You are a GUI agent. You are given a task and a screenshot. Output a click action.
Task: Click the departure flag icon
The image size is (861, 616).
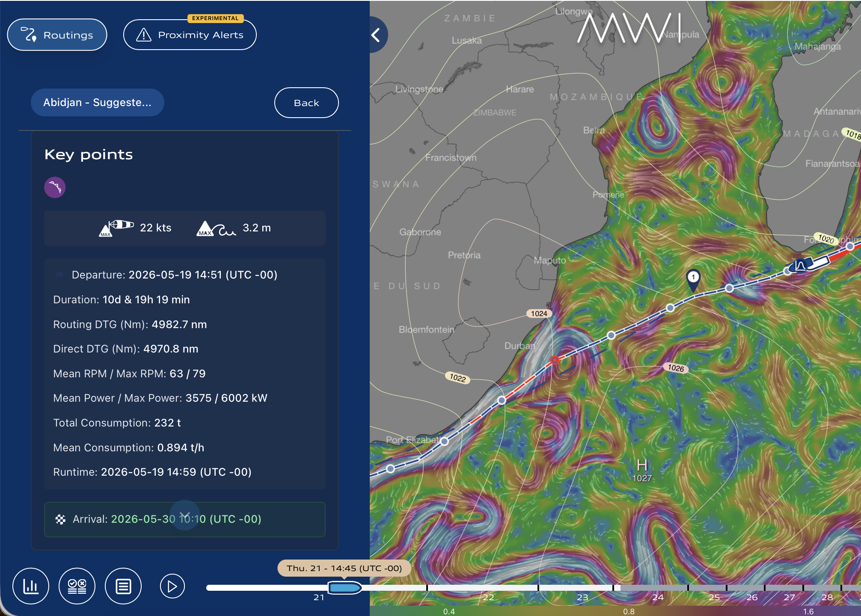coord(59,275)
